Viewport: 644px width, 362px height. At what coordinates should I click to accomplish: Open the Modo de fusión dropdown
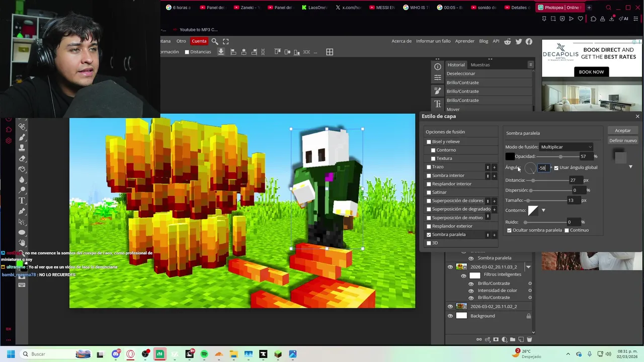(567, 147)
